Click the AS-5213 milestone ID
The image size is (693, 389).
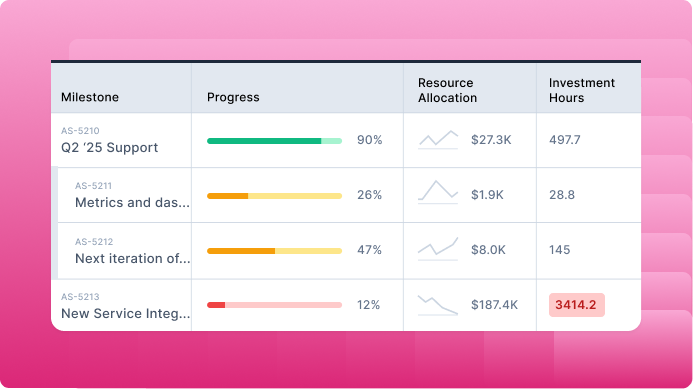click(80, 297)
